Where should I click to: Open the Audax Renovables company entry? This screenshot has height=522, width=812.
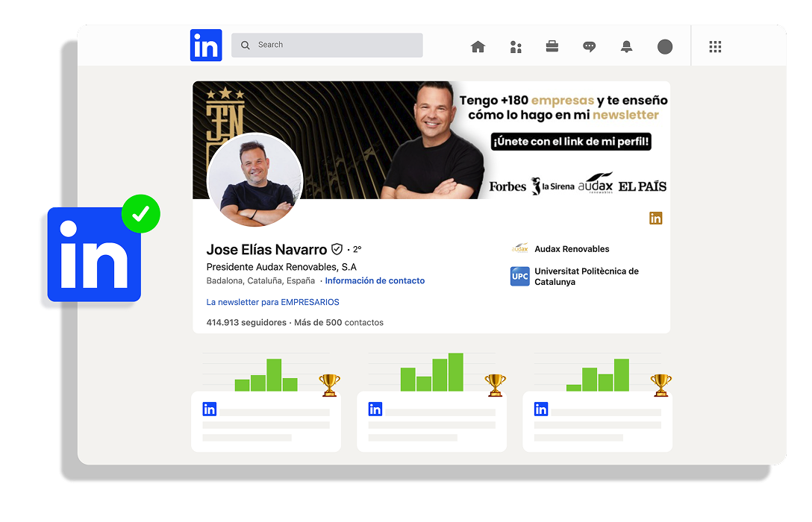coord(571,249)
